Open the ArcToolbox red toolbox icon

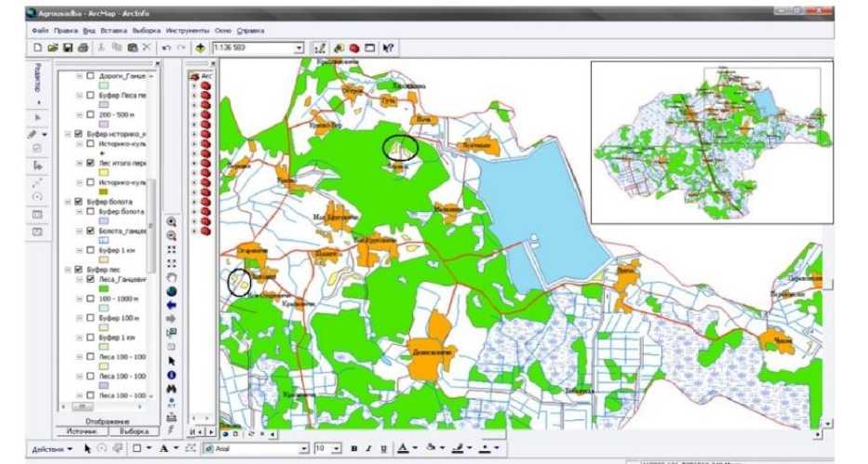(354, 47)
